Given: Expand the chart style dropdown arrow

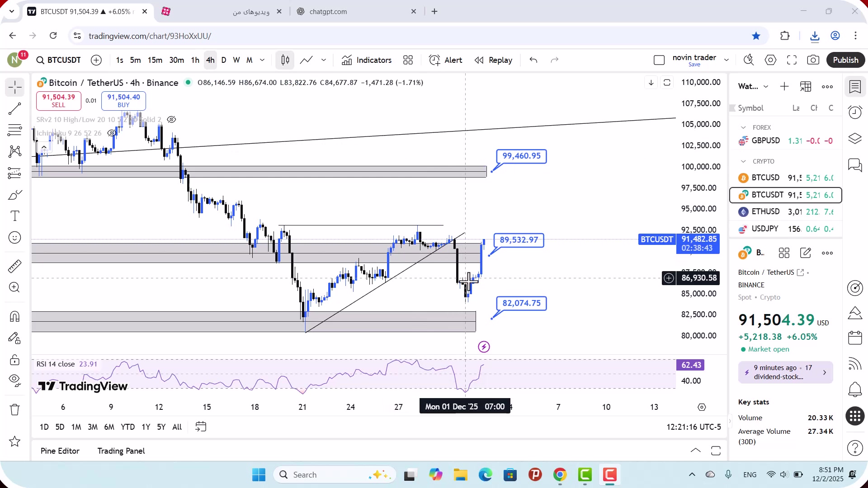Looking at the screenshot, I should (x=324, y=60).
